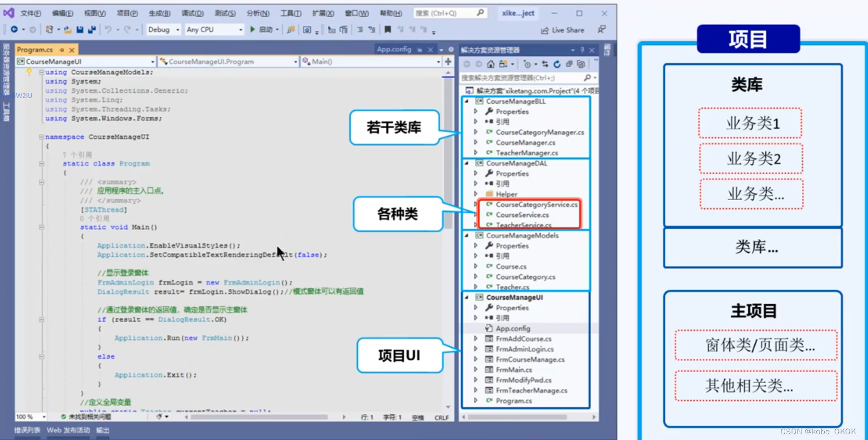Click Solution Explorer back navigation icon

(467, 64)
